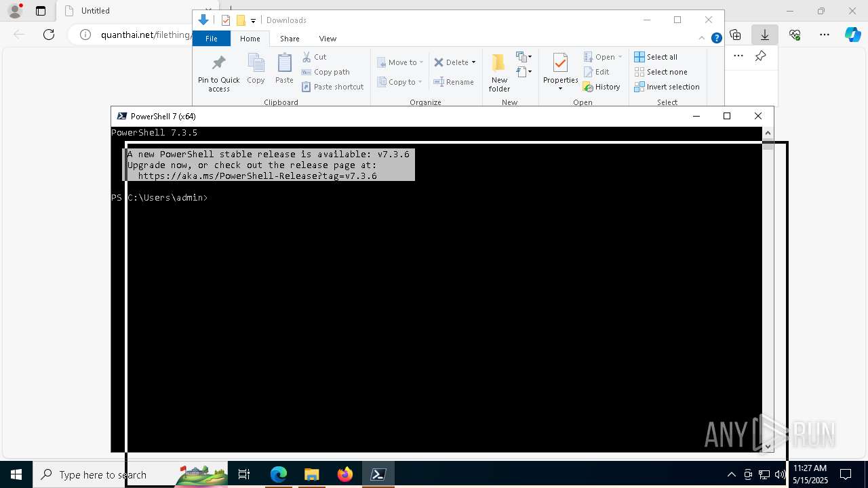Open Edge Collections icon

pos(735,35)
